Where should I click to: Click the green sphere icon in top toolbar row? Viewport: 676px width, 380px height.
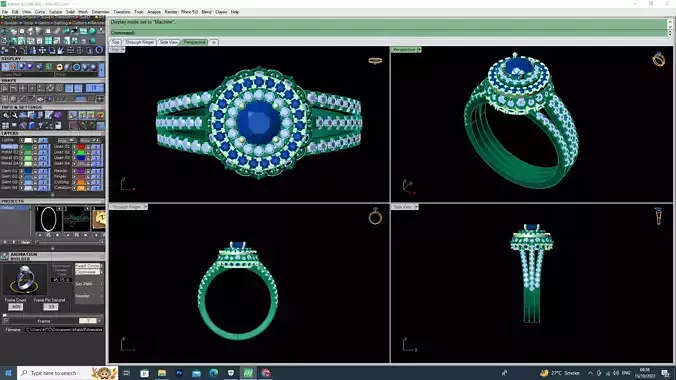(x=92, y=31)
